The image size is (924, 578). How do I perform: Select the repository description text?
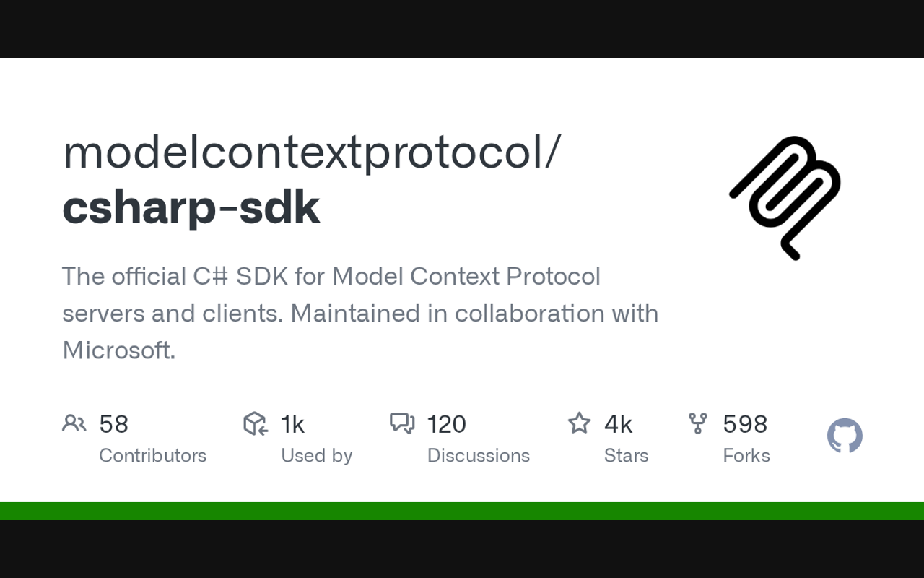pyautogui.click(x=359, y=313)
